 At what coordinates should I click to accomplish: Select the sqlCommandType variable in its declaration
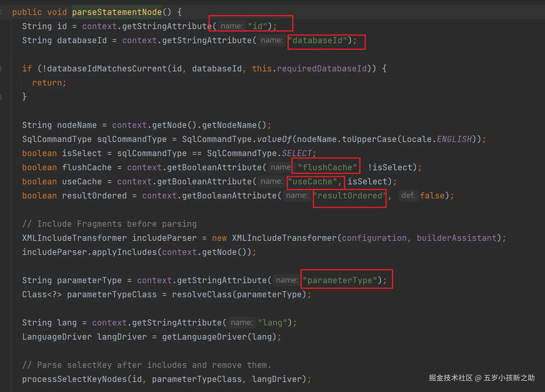[132, 139]
